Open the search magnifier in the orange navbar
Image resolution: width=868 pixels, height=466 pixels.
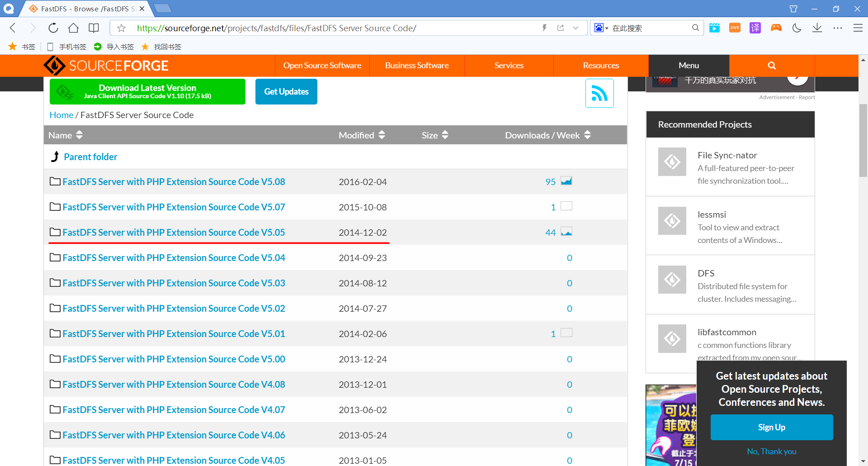pyautogui.click(x=771, y=65)
